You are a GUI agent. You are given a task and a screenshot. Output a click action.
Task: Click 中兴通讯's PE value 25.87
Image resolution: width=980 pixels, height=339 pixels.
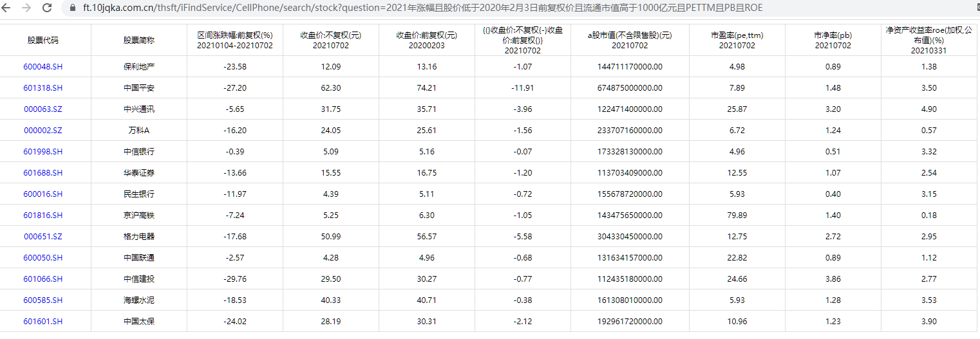pyautogui.click(x=737, y=109)
